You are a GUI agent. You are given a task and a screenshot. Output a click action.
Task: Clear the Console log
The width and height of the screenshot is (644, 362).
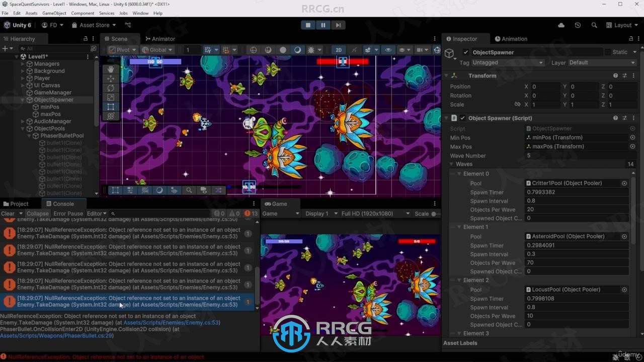8,214
